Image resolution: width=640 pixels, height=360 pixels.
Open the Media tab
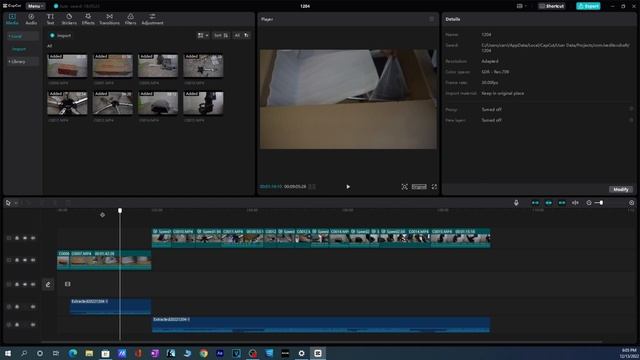pos(12,19)
